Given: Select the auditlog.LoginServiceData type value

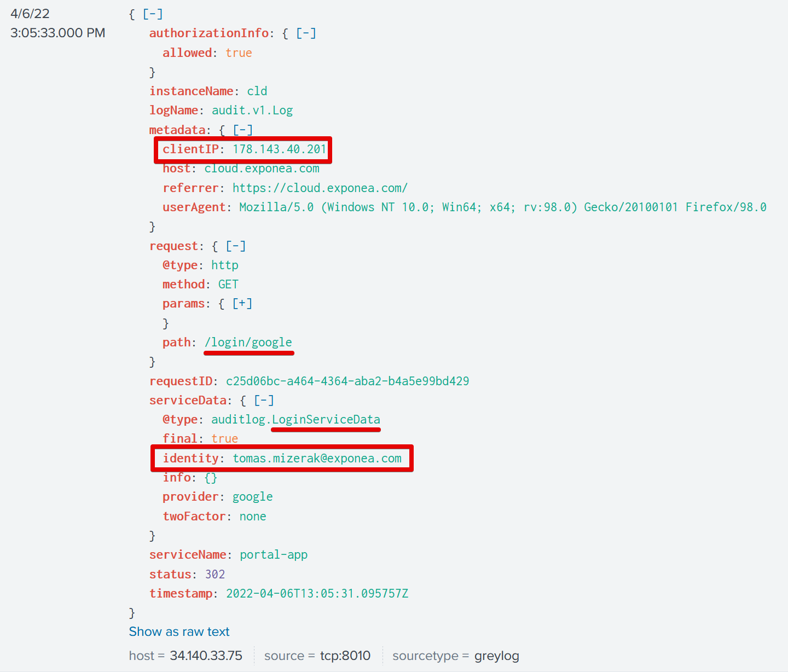Looking at the screenshot, I should tap(296, 420).
